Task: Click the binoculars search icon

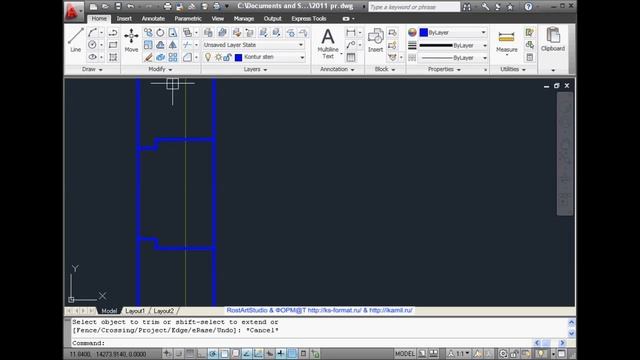Action: tap(467, 7)
